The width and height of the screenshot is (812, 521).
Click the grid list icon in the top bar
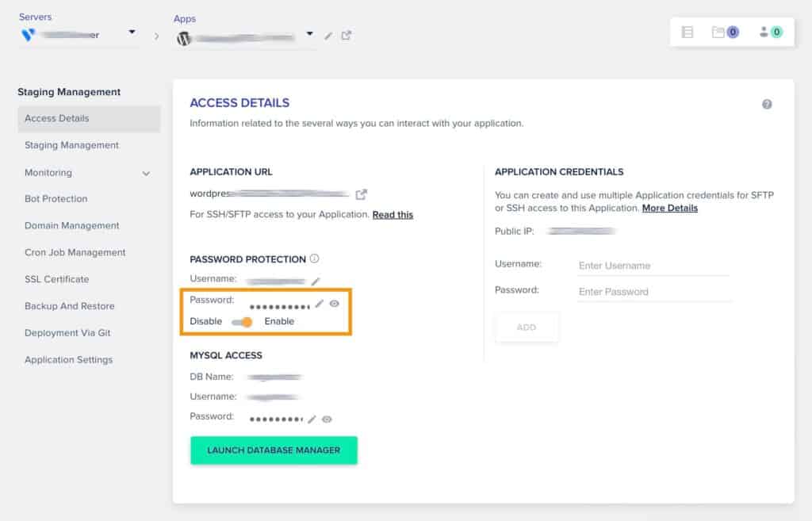(x=687, y=33)
